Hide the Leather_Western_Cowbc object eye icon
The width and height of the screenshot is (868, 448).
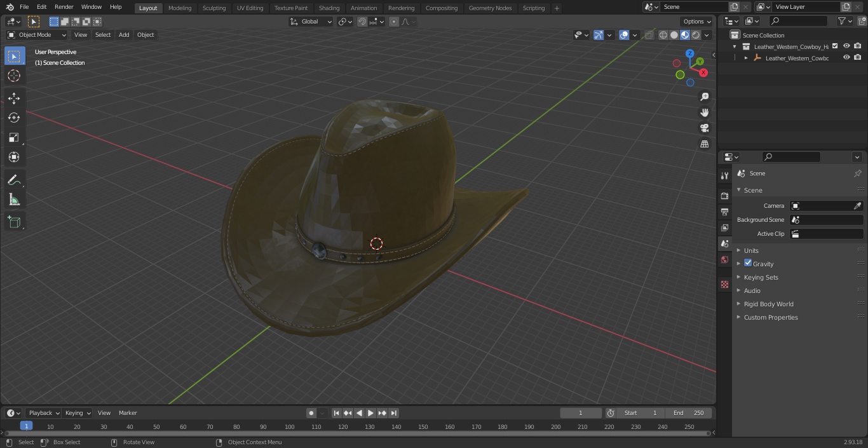(x=846, y=57)
